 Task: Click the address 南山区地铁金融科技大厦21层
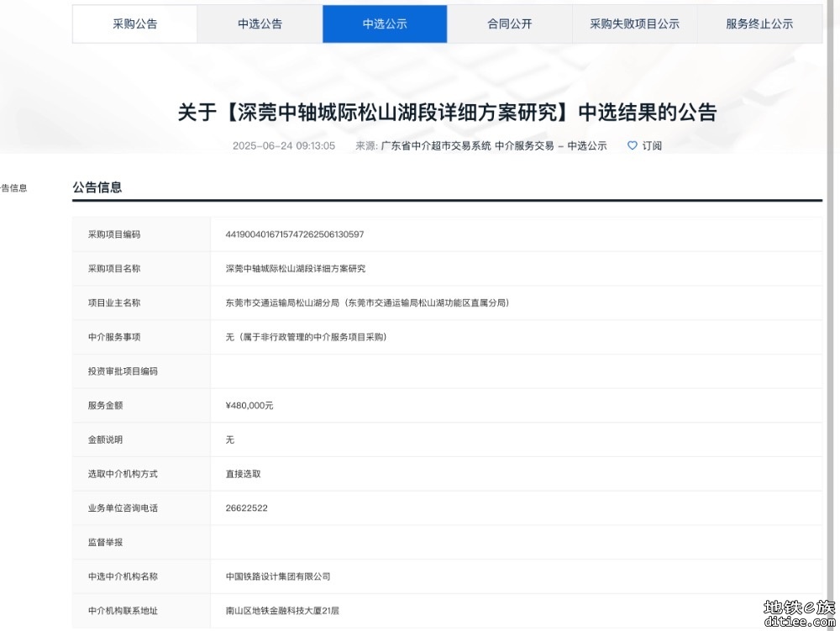[282, 611]
